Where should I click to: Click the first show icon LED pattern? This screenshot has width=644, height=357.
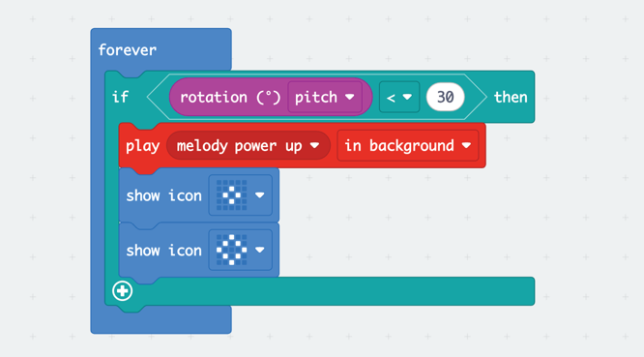(232, 195)
